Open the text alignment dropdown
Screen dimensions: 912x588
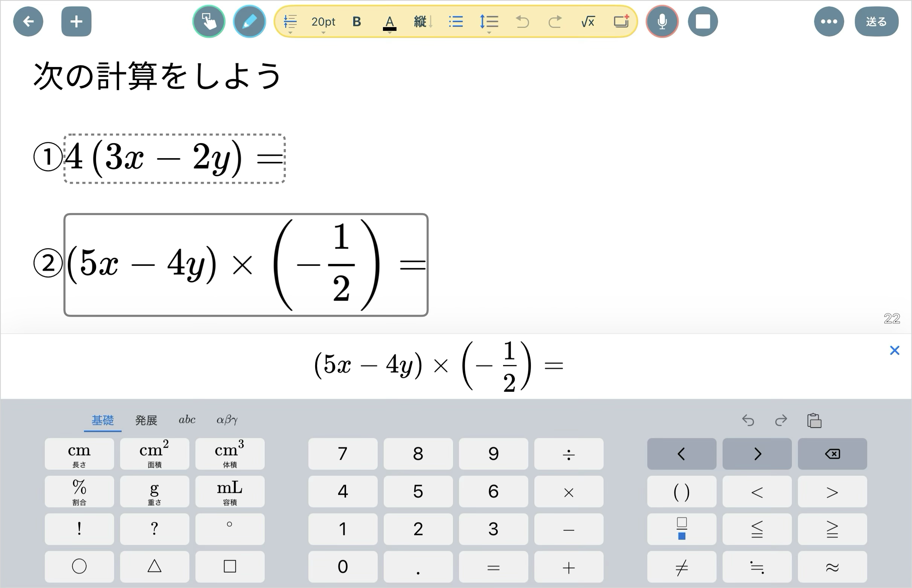[x=290, y=23]
